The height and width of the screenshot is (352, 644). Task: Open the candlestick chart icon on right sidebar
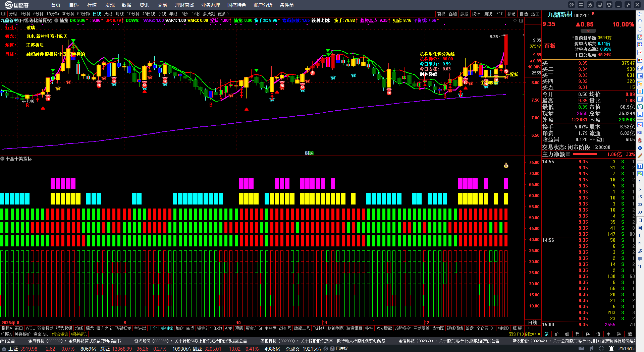tap(640, 60)
